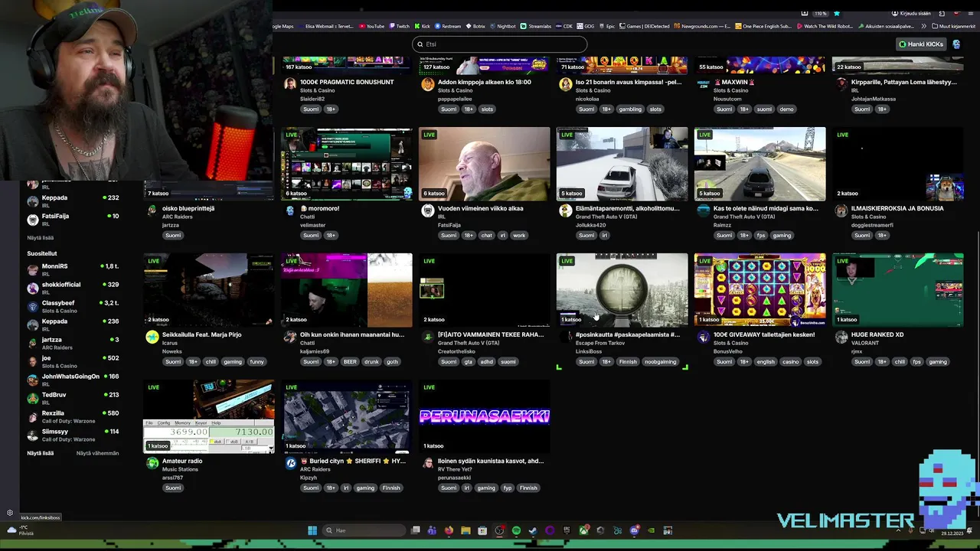This screenshot has height=551, width=980.
Task: Open Rexzilla in the sidebar
Action: 73,416
